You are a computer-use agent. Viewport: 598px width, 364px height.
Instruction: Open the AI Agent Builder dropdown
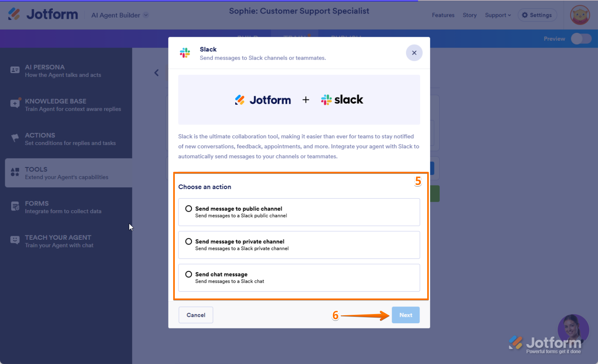click(120, 15)
